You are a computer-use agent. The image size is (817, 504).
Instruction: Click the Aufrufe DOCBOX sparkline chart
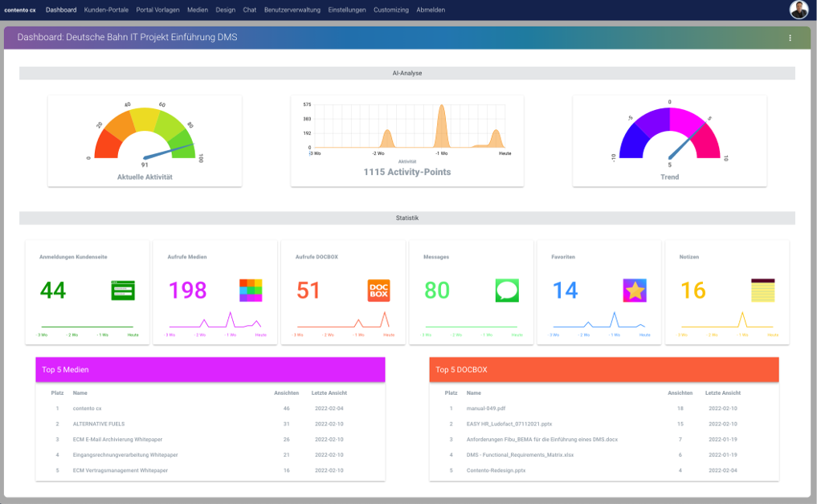click(343, 323)
